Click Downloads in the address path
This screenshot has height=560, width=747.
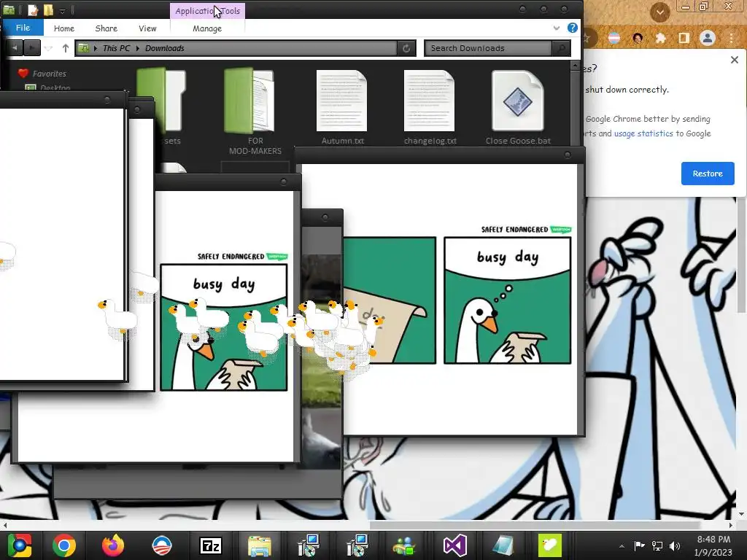164,48
